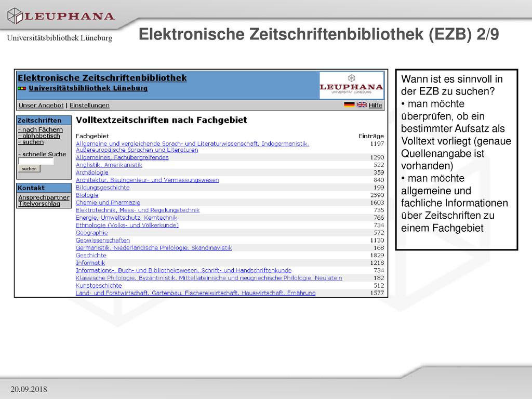Open Geschichte subject

point(91,255)
